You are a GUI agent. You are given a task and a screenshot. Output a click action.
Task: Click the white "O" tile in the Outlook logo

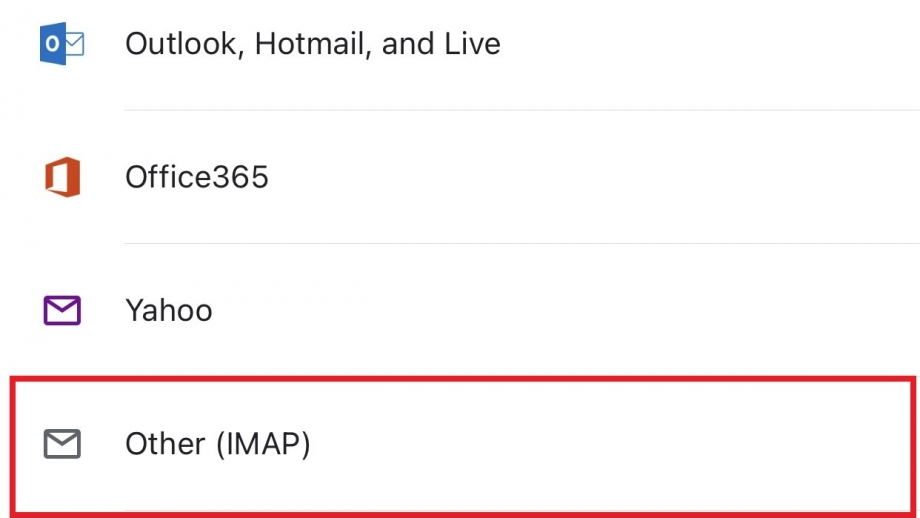(x=53, y=43)
